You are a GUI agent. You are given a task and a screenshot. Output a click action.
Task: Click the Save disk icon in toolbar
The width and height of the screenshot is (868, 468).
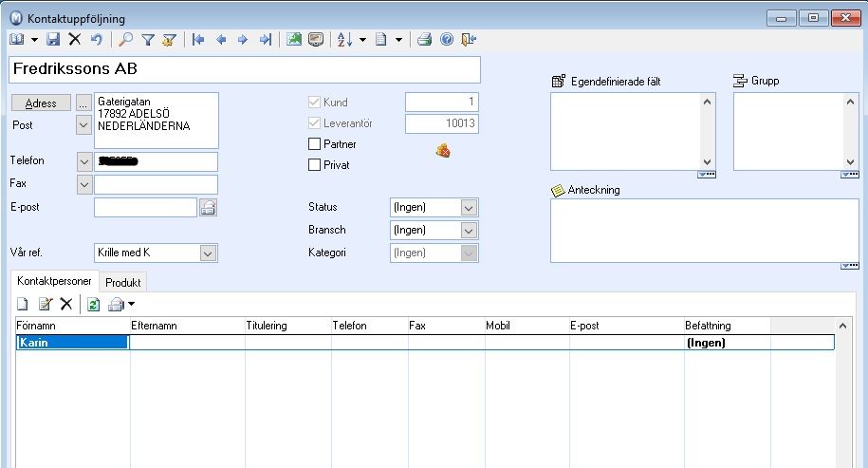click(x=54, y=40)
